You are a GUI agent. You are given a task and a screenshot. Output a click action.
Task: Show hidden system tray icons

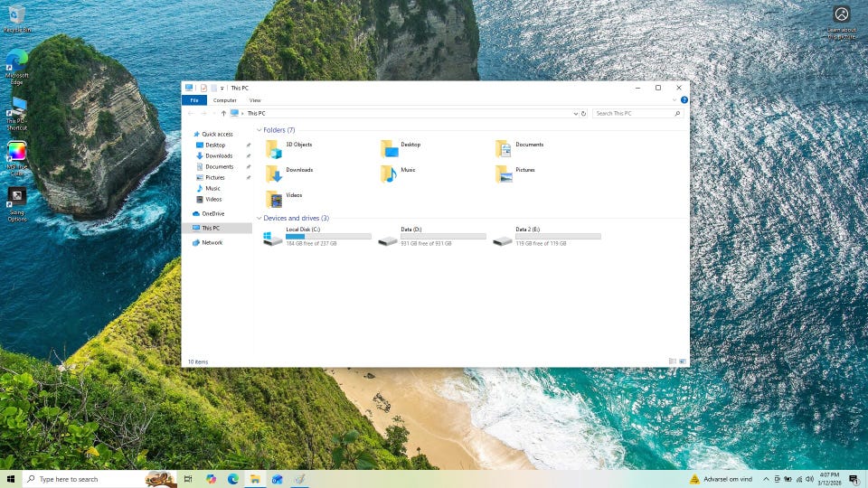766,479
